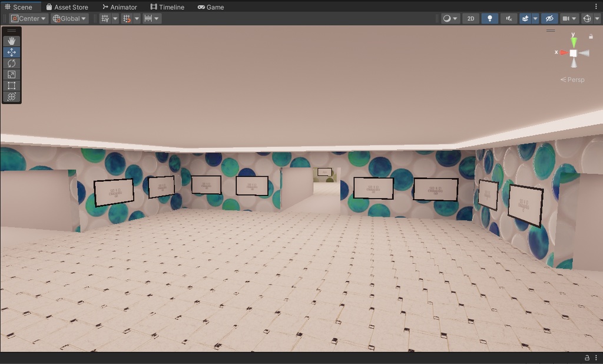The height and width of the screenshot is (364, 603).
Task: Select the nearest large frame on the right wall
Action: (526, 205)
